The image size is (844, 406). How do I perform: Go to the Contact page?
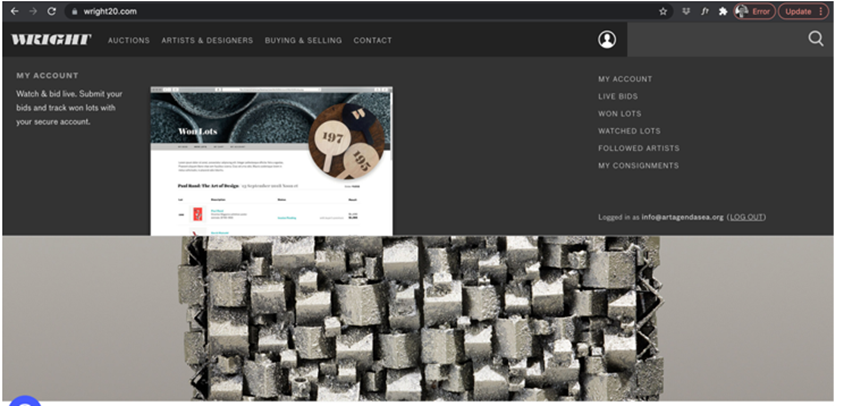372,41
